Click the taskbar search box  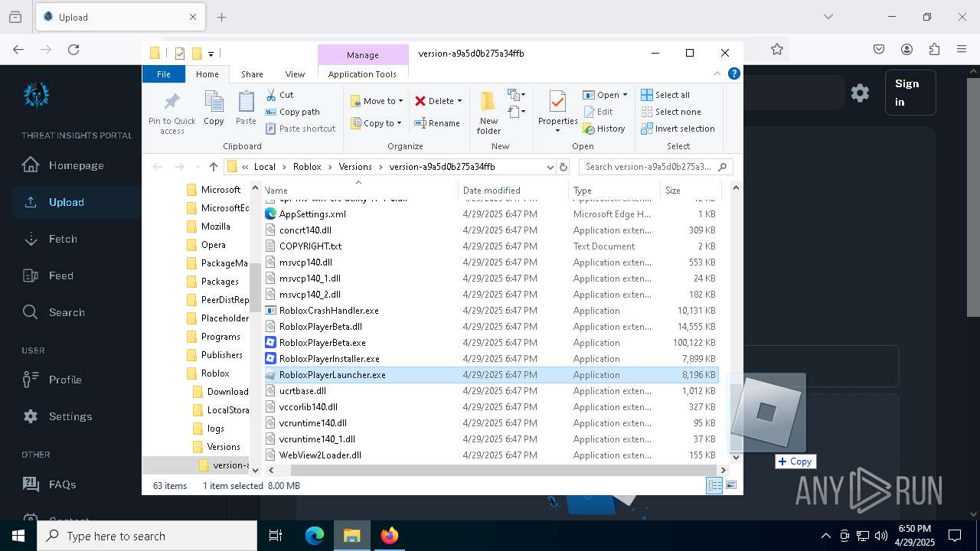(147, 536)
